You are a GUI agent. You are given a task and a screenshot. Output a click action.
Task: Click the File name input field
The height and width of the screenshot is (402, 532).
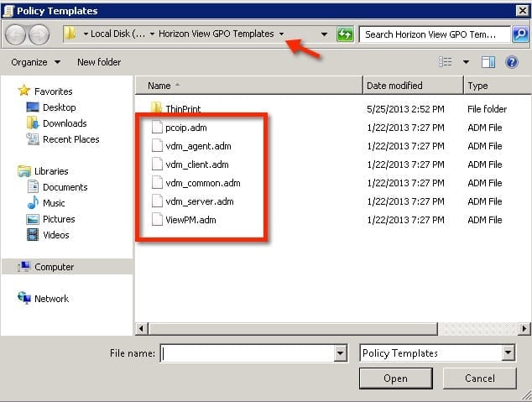tap(247, 353)
